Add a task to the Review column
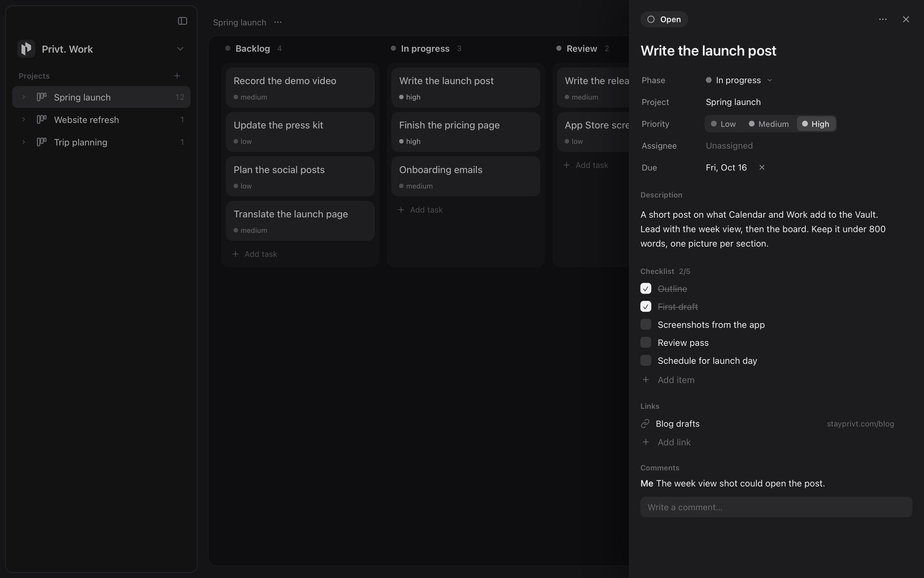This screenshot has width=924, height=578. click(586, 165)
